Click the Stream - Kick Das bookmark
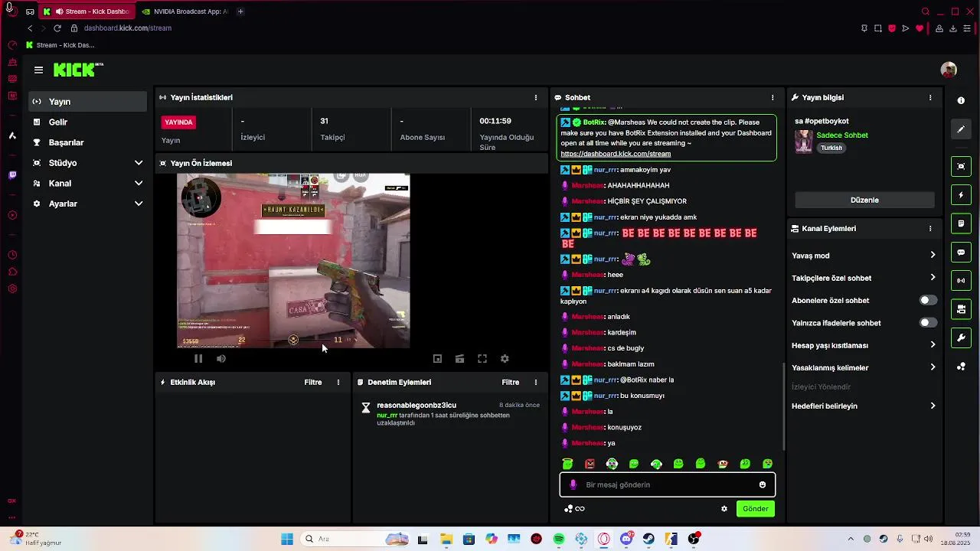This screenshot has height=551, width=980. pos(60,45)
